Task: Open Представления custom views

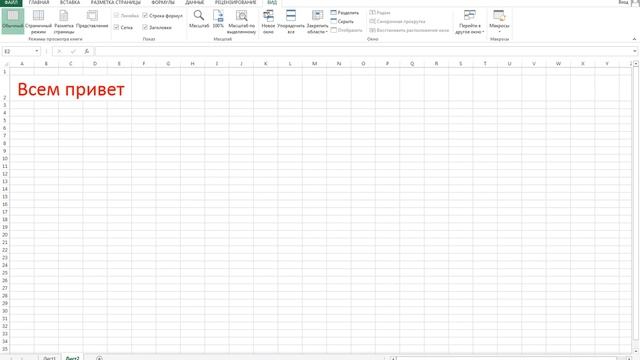Action: point(92,19)
